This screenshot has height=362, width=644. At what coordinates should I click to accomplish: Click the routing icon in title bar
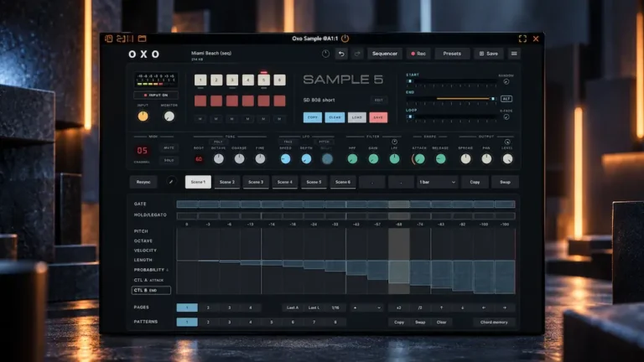125,39
